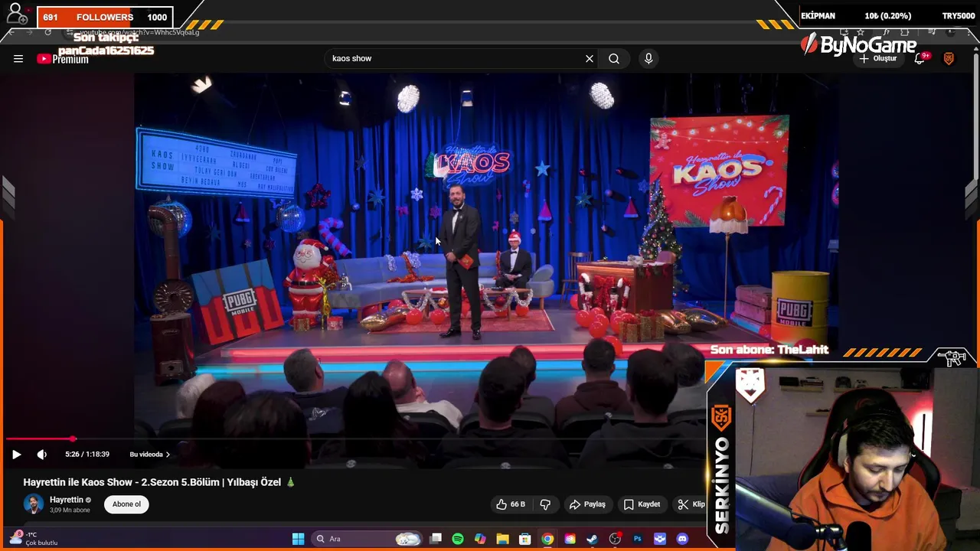
Task: Open Hayrettin channel avatar
Action: click(33, 504)
